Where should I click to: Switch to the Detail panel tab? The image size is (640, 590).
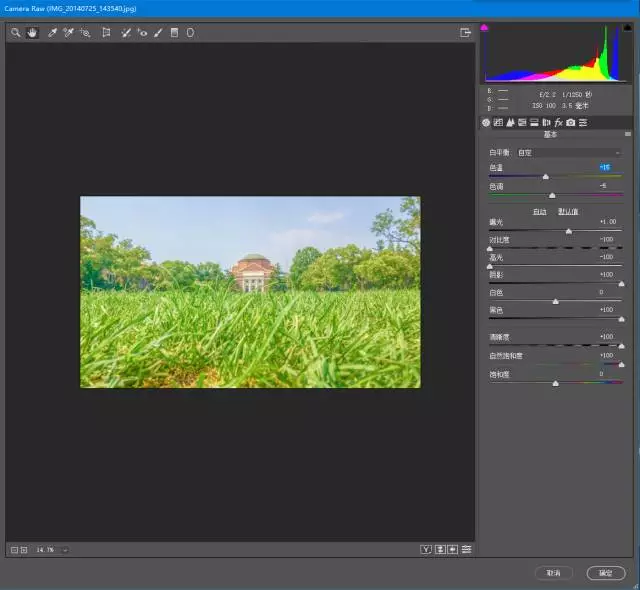click(510, 122)
